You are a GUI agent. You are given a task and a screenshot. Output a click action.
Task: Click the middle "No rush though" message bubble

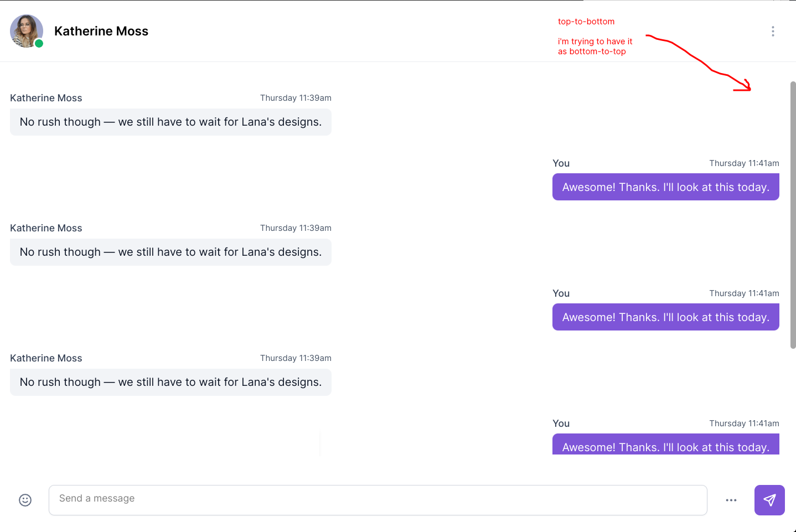coord(170,252)
